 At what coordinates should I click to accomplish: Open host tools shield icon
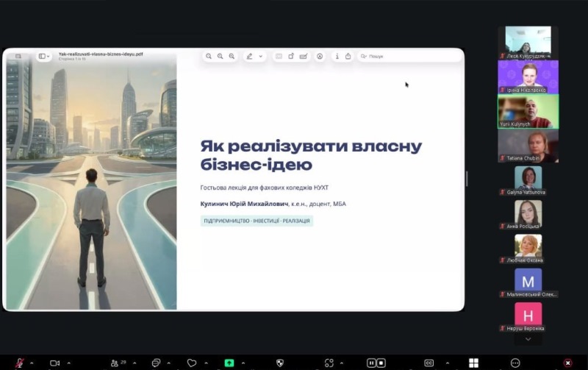(x=280, y=363)
